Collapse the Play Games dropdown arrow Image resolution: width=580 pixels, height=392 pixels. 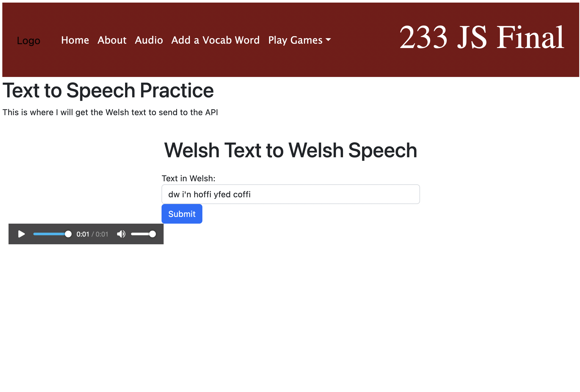click(x=328, y=40)
